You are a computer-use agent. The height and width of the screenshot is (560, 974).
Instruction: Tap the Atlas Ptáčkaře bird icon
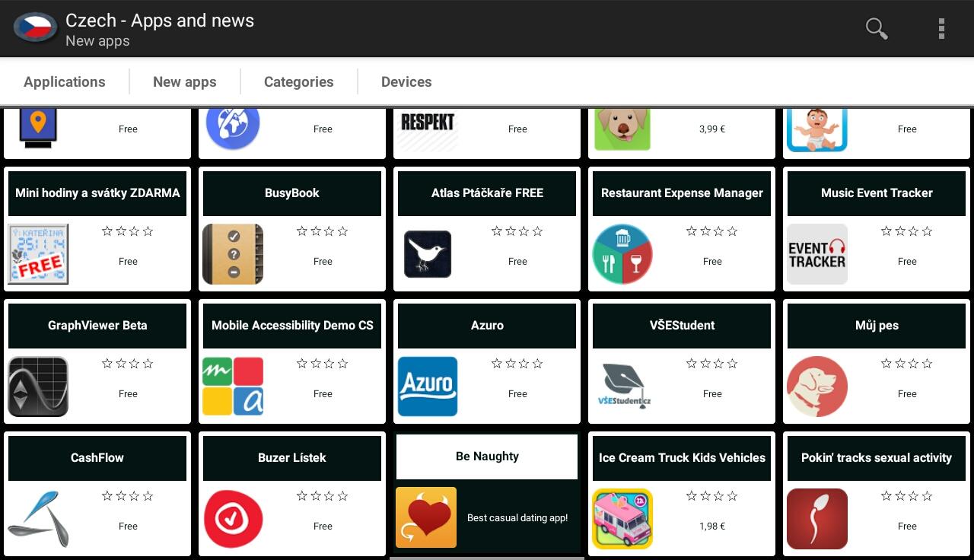428,254
